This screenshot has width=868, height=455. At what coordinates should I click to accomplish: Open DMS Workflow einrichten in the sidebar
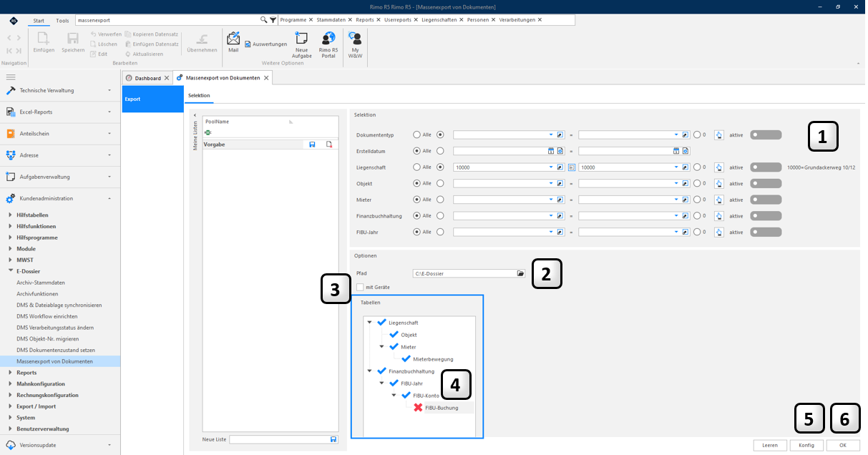point(47,316)
